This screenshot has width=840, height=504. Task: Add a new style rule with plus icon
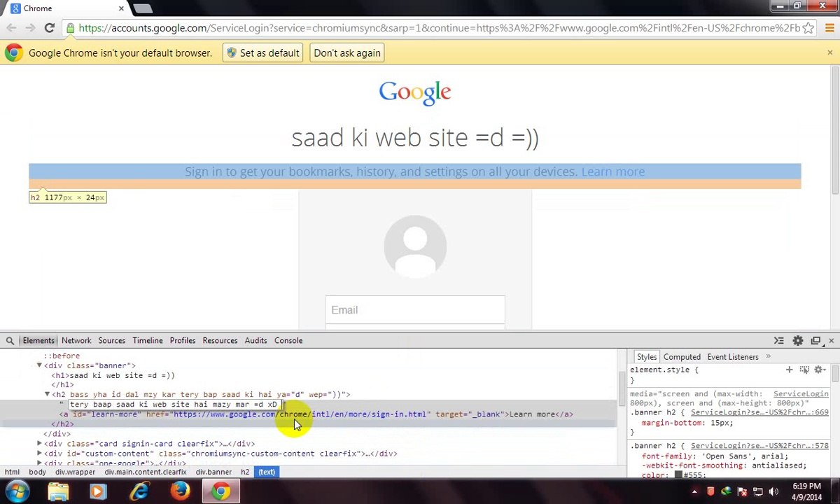790,370
